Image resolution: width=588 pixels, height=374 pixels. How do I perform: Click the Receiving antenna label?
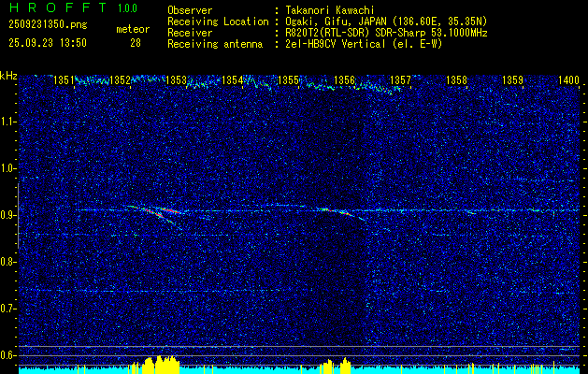(x=215, y=44)
